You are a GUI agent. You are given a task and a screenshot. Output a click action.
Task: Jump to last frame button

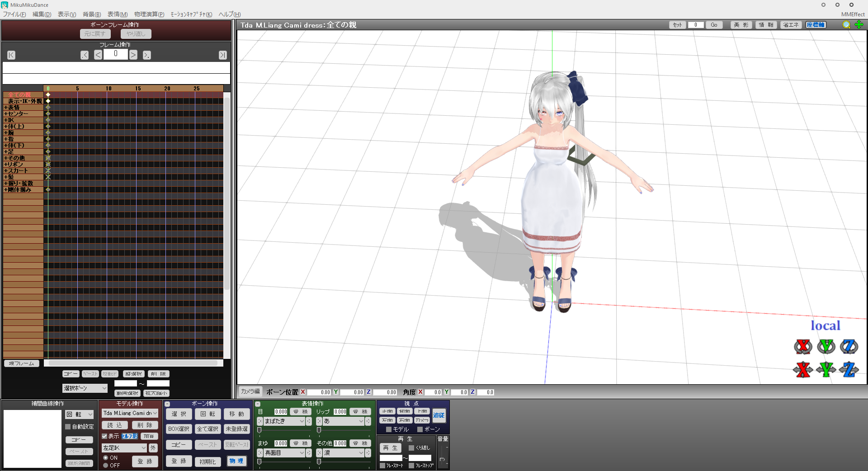tap(223, 55)
